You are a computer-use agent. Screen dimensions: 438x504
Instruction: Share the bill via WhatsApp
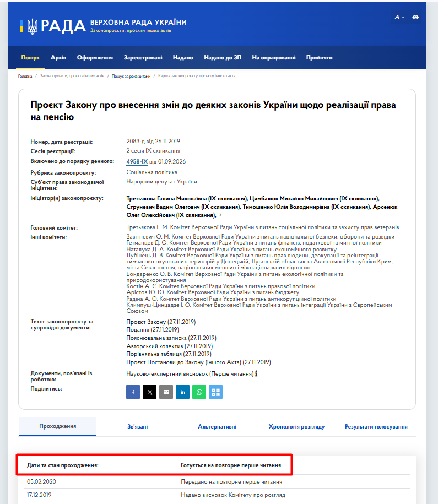click(x=199, y=392)
